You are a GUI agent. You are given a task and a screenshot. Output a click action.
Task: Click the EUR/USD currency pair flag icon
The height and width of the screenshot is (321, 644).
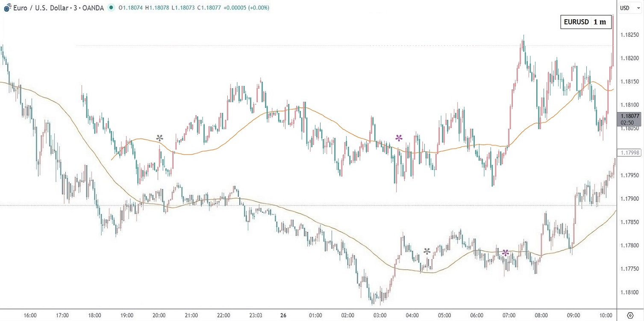click(x=8, y=8)
